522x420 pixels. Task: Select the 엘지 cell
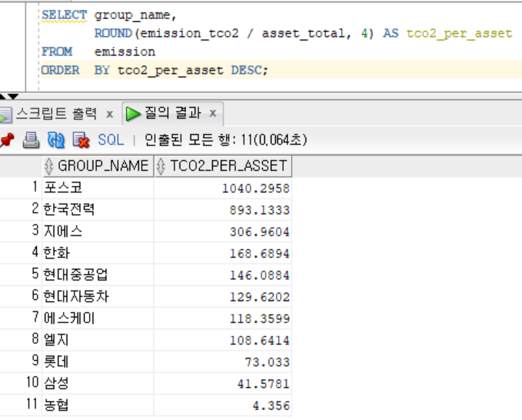tap(98, 340)
